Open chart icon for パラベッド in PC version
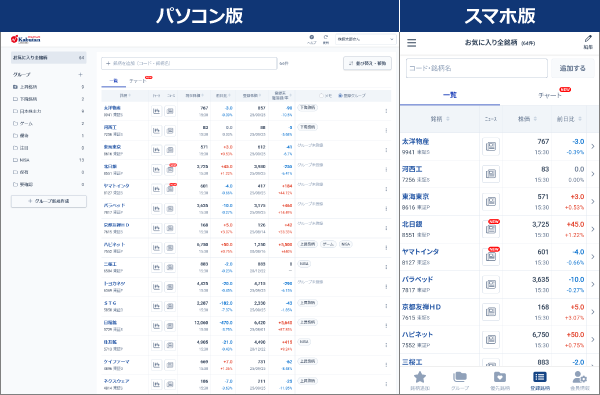The image size is (600, 395). pos(157,209)
